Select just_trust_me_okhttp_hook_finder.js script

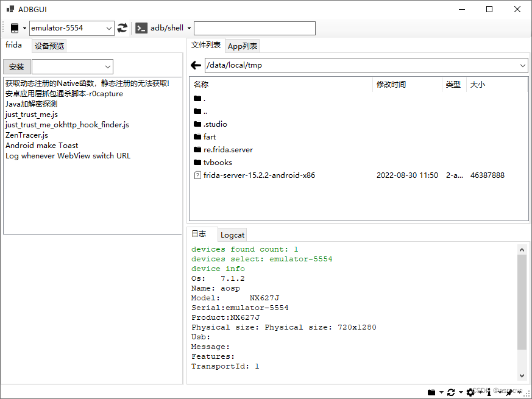click(67, 124)
